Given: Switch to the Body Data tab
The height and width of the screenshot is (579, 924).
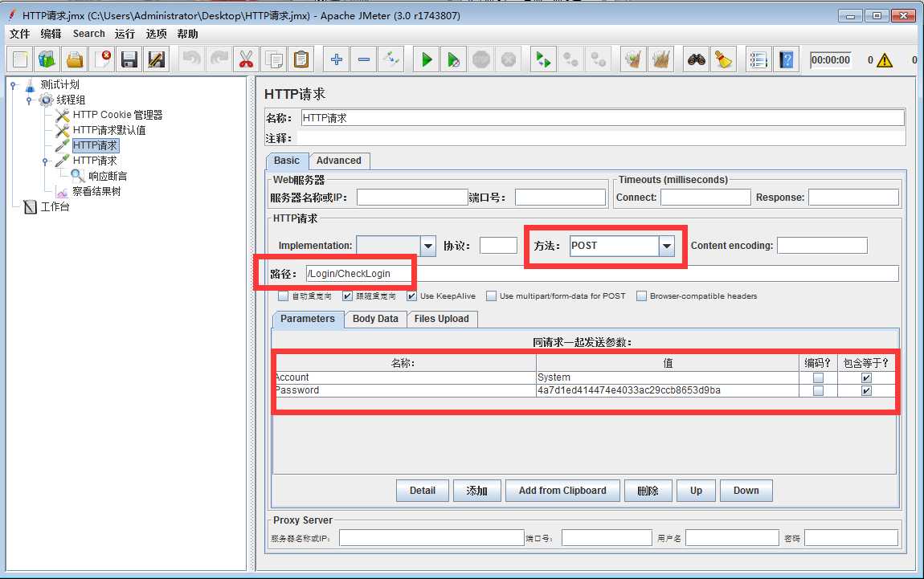Looking at the screenshot, I should pos(375,319).
